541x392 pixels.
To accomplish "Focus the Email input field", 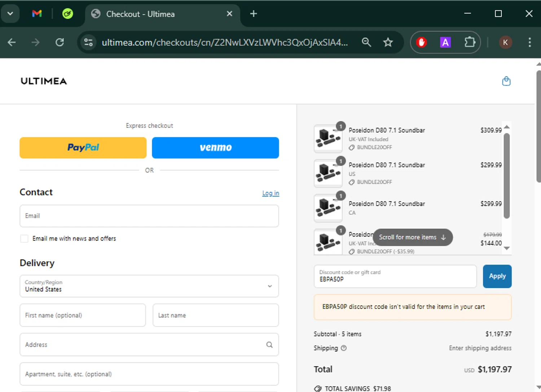I will (x=149, y=216).
